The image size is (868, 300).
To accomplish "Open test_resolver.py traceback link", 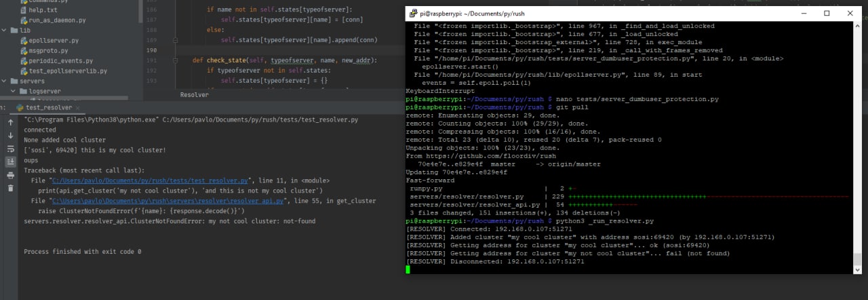I will [149, 181].
